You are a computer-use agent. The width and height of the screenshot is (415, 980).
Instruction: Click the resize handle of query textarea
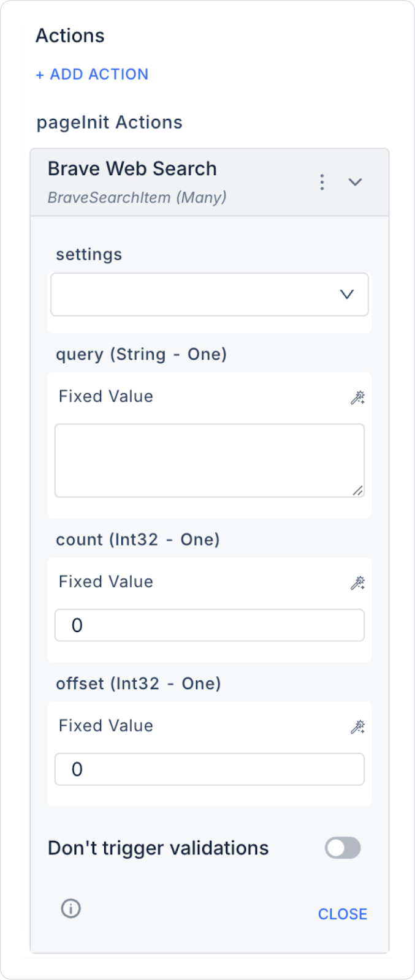coord(357,490)
